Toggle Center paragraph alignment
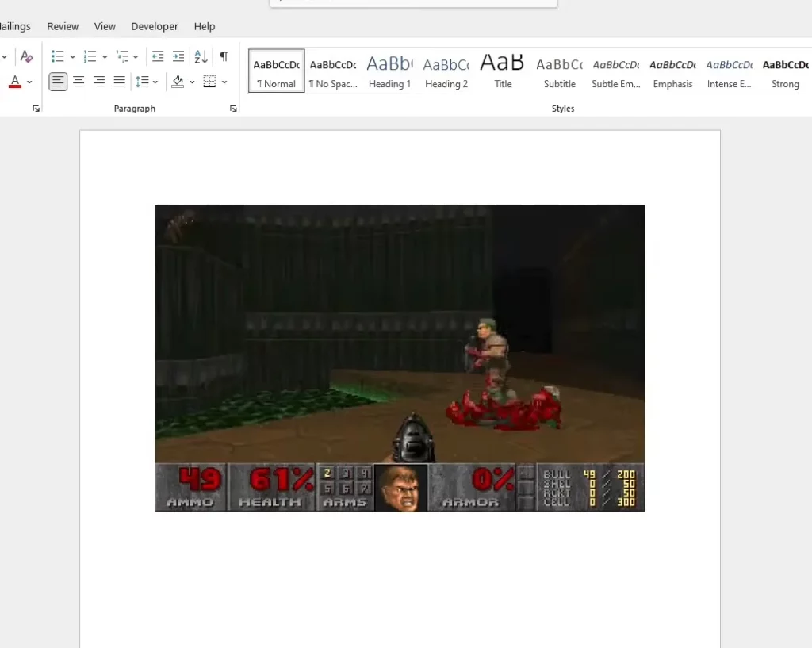 pyautogui.click(x=79, y=82)
